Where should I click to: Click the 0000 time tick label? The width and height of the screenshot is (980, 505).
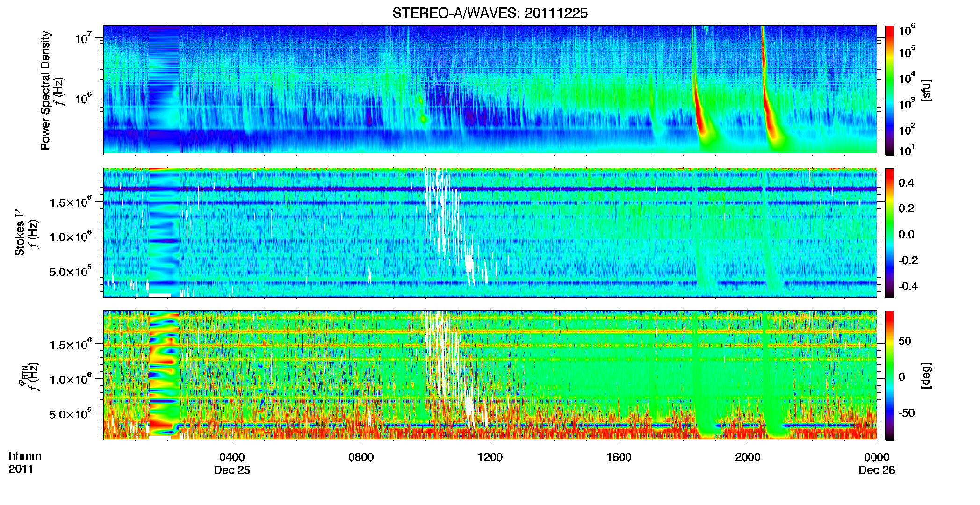point(877,457)
